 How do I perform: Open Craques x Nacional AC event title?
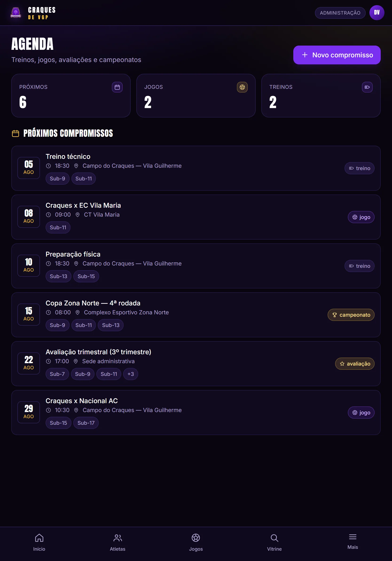tap(82, 401)
